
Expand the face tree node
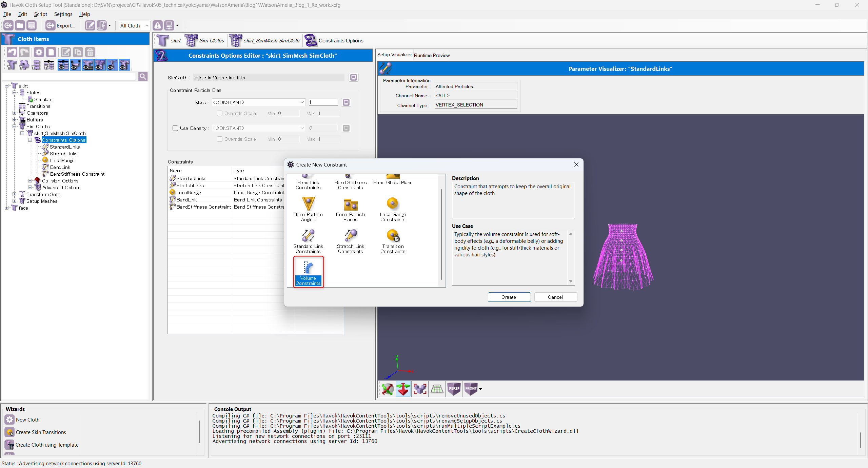7,208
